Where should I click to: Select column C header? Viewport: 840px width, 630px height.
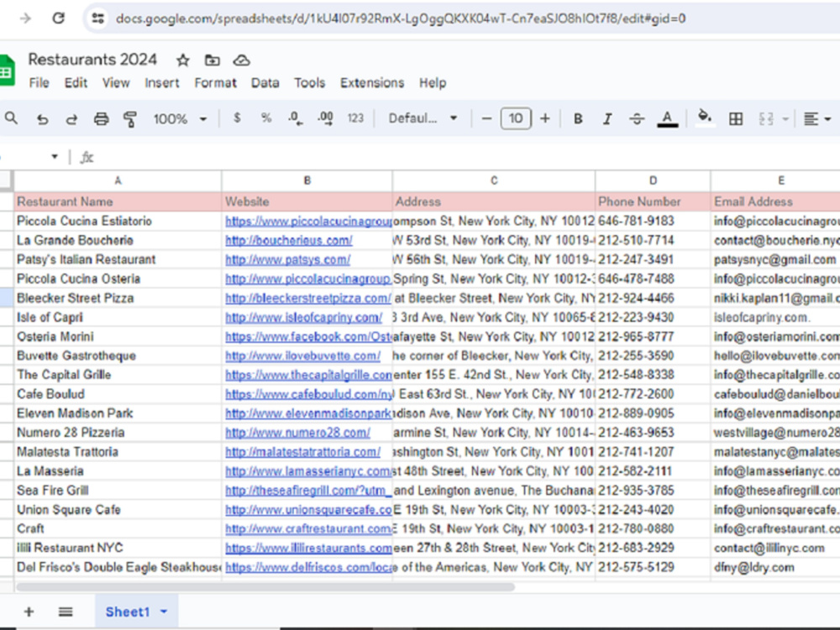pos(493,181)
